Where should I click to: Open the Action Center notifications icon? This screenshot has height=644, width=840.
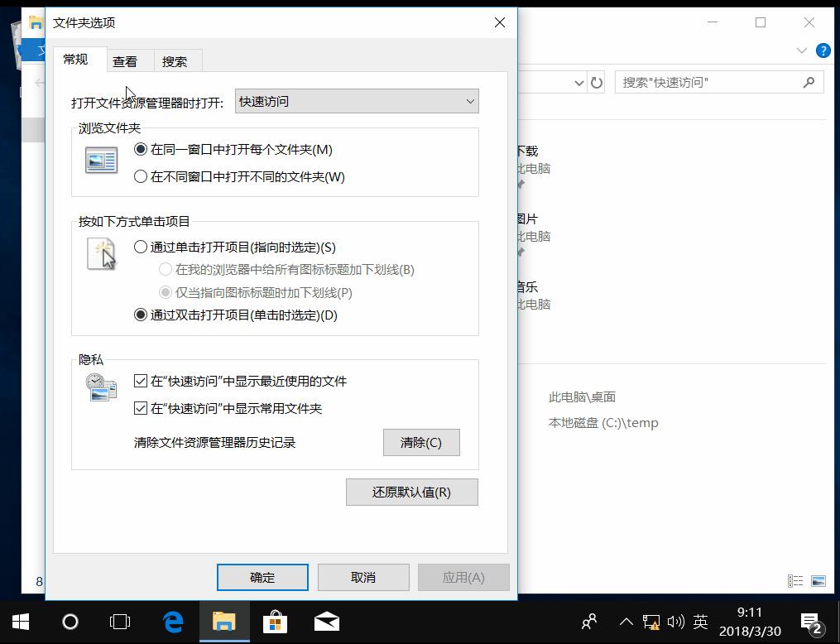point(809,622)
